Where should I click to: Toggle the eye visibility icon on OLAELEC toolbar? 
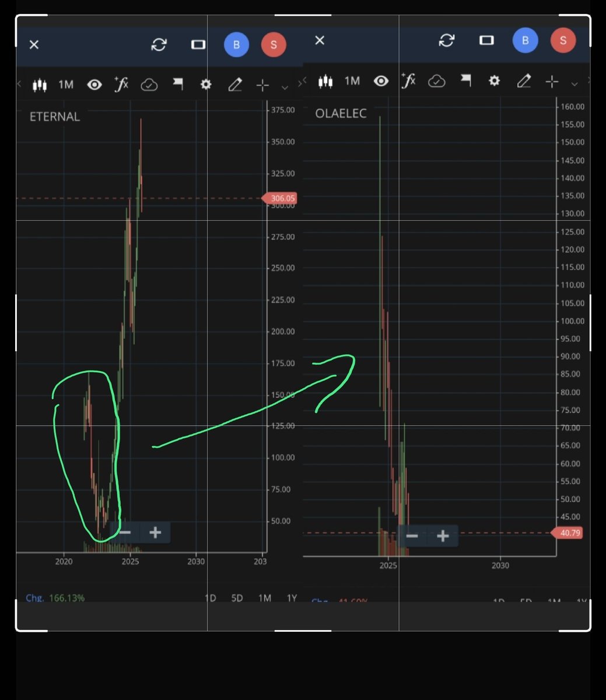click(381, 81)
